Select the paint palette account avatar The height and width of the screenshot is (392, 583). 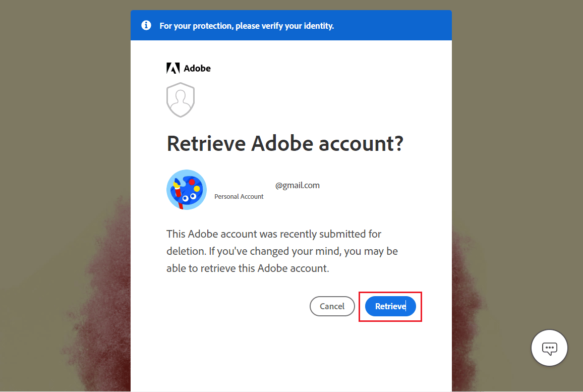point(187,190)
